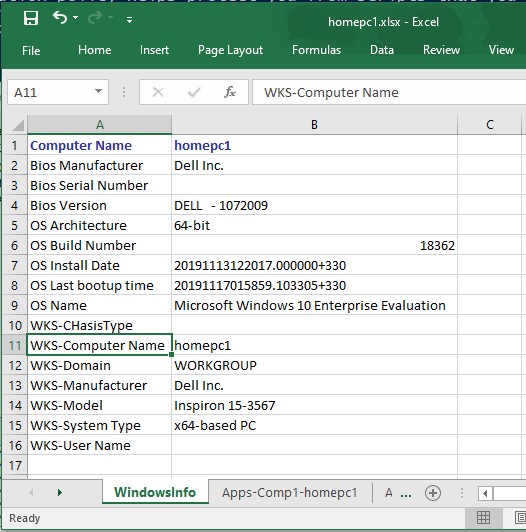Image resolution: width=526 pixels, height=532 pixels.
Task: Click the New Sheet plus icon
Action: coord(433,493)
